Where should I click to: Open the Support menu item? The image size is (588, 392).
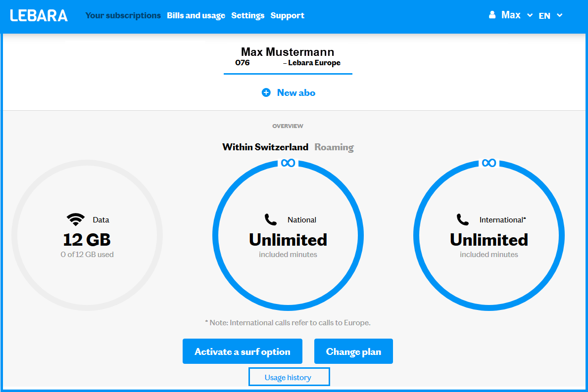point(287,15)
